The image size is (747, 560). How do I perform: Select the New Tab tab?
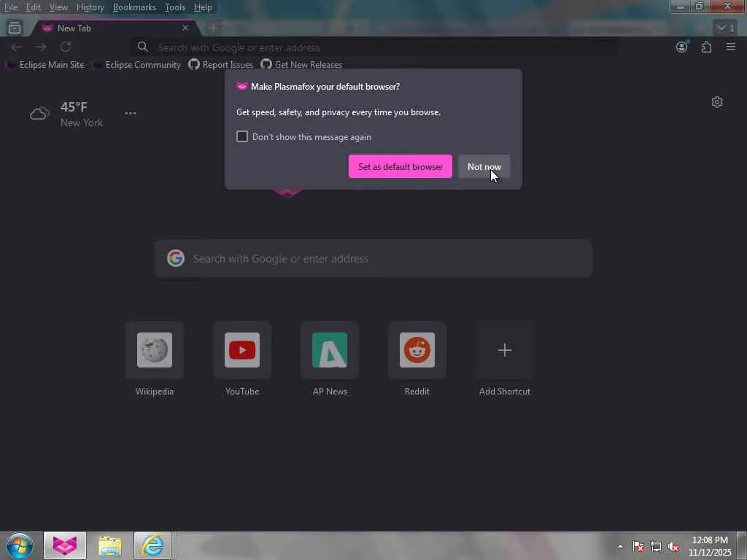point(115,28)
